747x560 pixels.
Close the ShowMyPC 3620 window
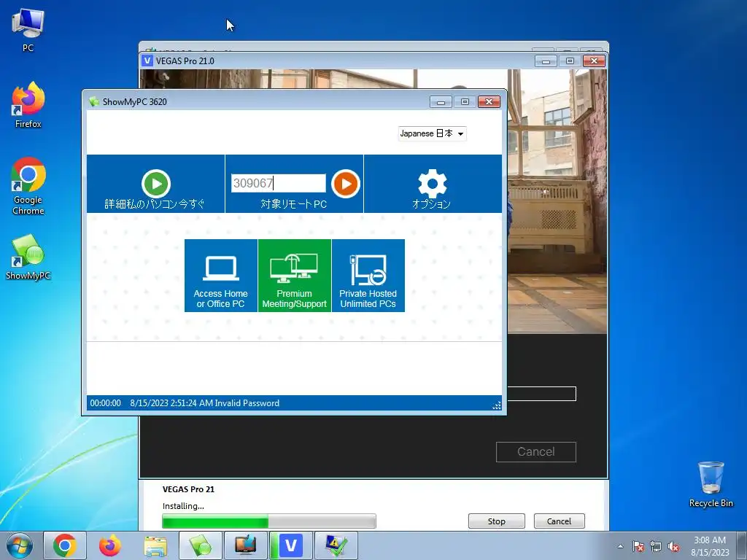(489, 101)
